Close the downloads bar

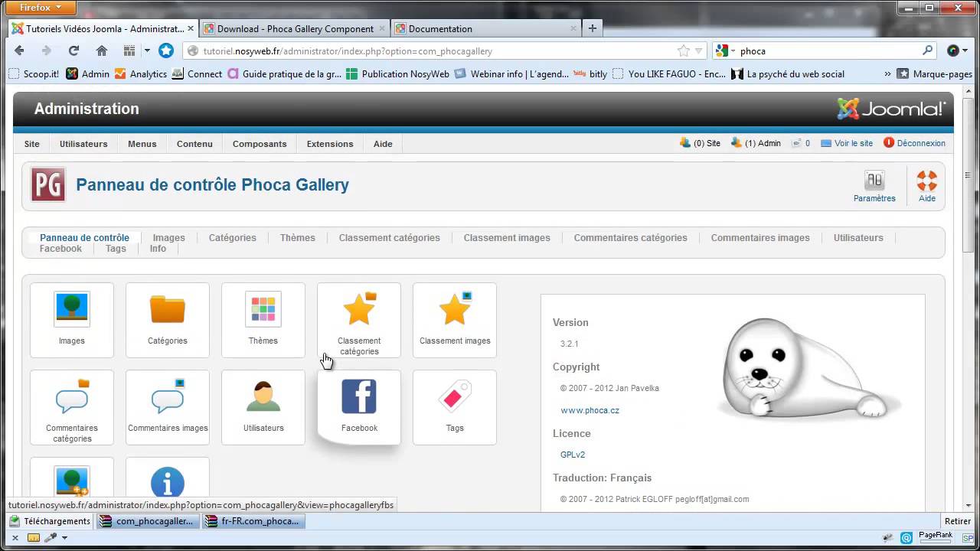click(x=15, y=537)
